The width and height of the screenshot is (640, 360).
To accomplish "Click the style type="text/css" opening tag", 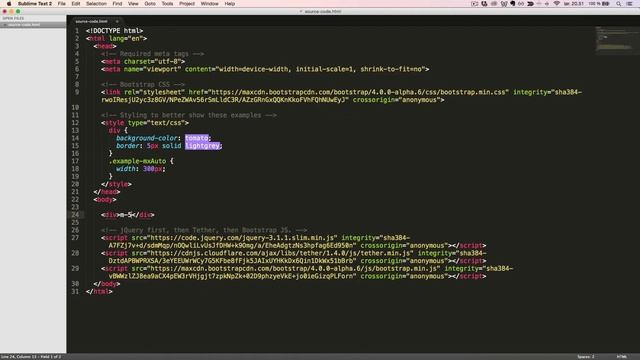I will tap(145, 123).
